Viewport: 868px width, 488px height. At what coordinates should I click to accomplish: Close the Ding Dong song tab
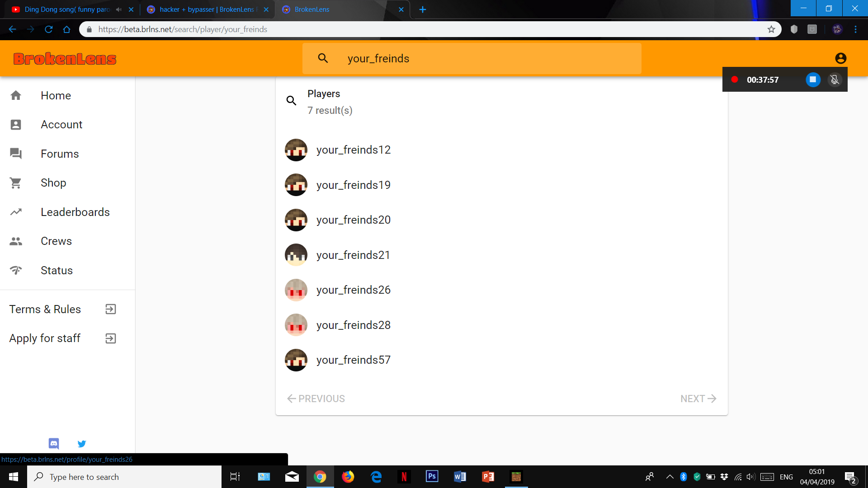pyautogui.click(x=131, y=9)
